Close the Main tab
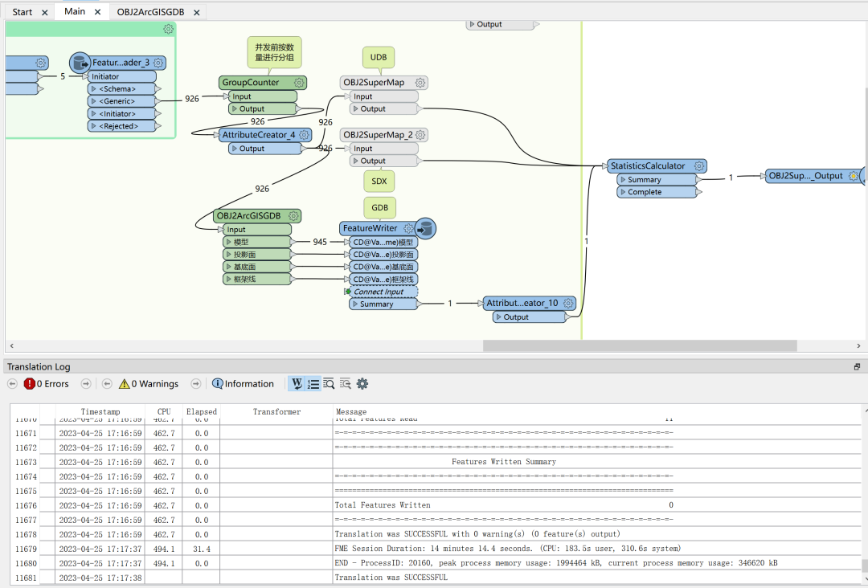868x588 pixels. 97,11
